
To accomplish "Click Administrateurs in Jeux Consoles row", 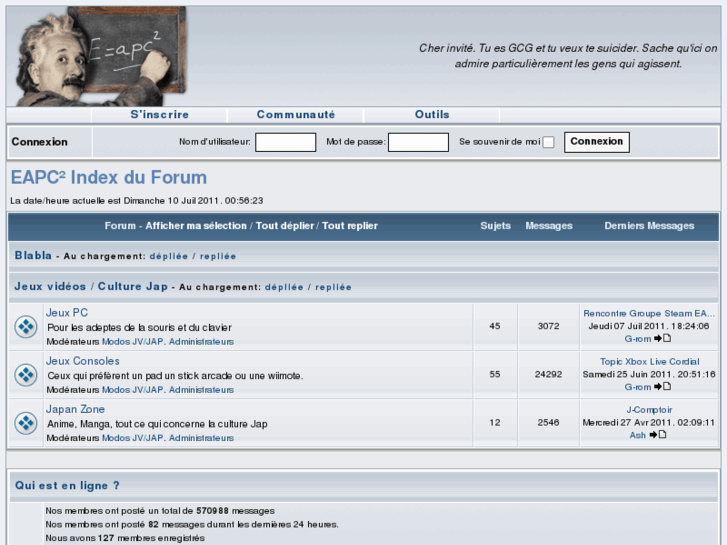I will [201, 390].
